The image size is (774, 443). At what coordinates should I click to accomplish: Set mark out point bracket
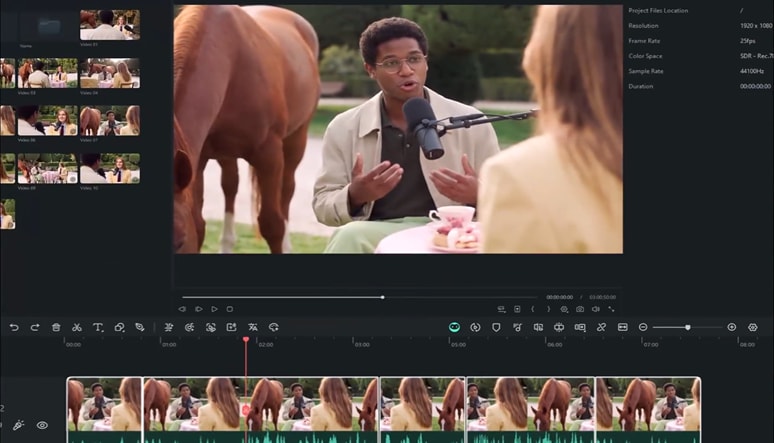[548, 309]
